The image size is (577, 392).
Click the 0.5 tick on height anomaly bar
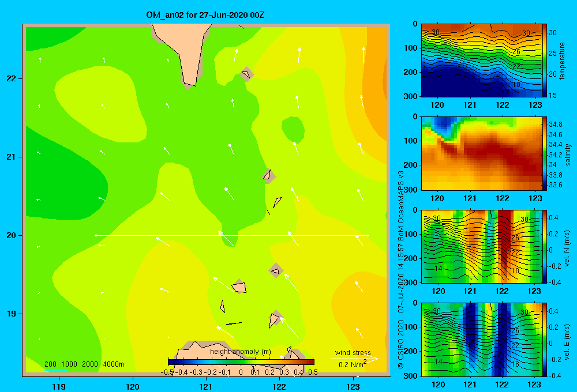tap(313, 372)
